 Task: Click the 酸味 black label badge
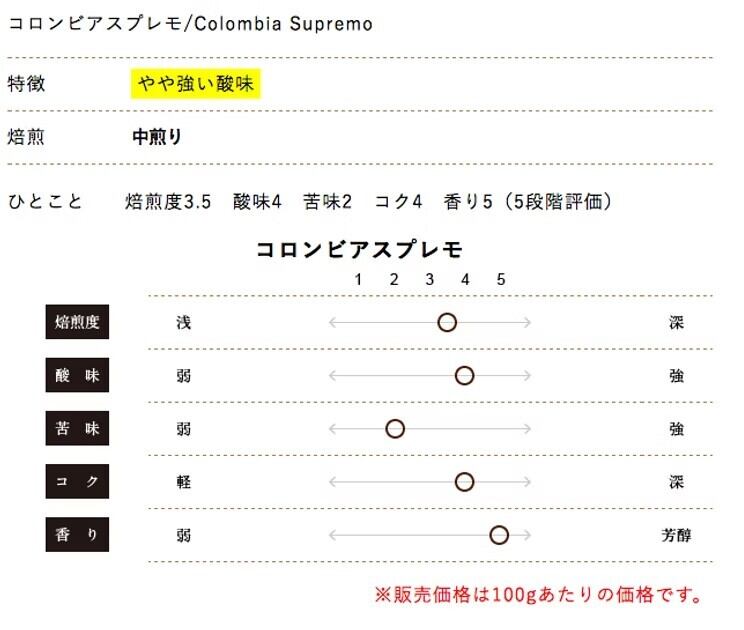(x=77, y=375)
